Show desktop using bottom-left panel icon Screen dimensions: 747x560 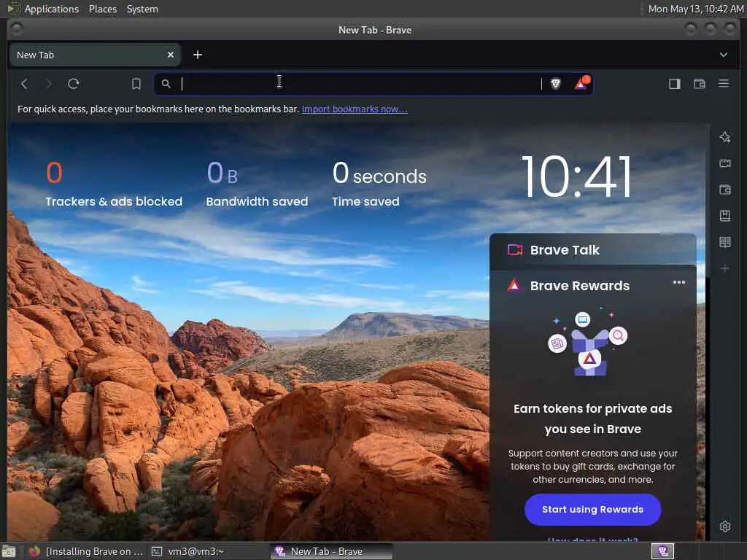(x=9, y=551)
